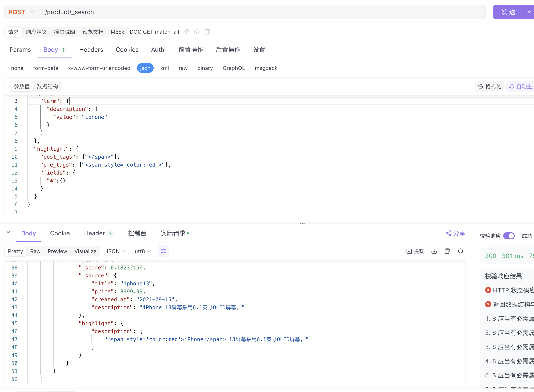The width and height of the screenshot is (534, 392).
Task: Select the 请求 tab
Action: tap(13, 32)
